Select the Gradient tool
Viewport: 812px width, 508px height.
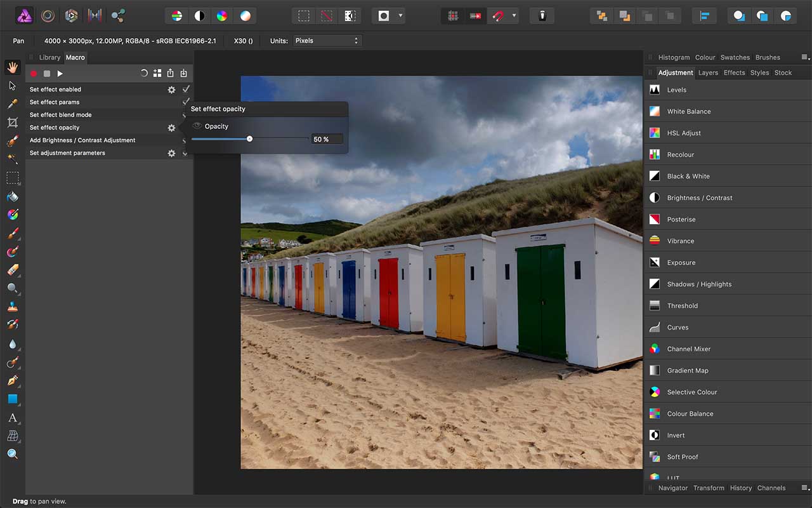12,215
